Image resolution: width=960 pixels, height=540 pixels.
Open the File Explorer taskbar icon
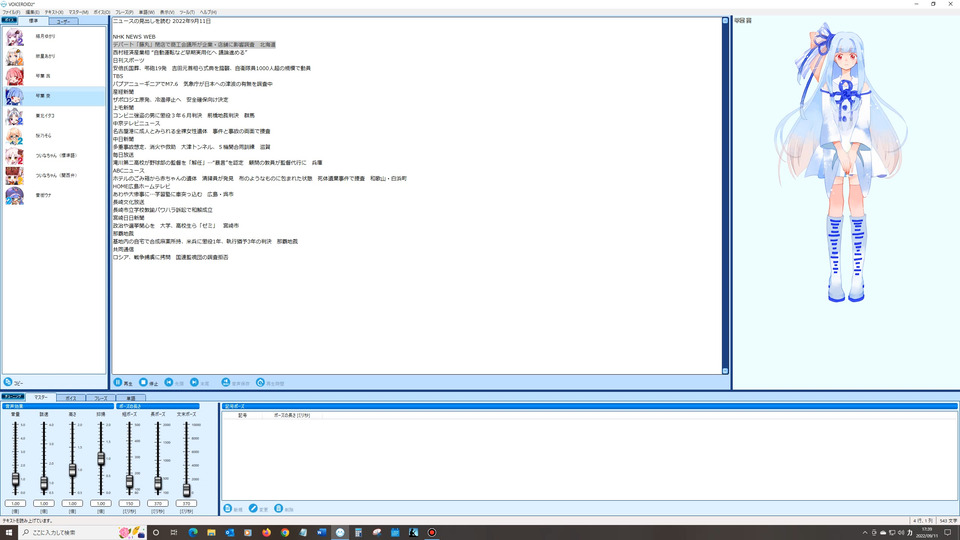(211, 533)
